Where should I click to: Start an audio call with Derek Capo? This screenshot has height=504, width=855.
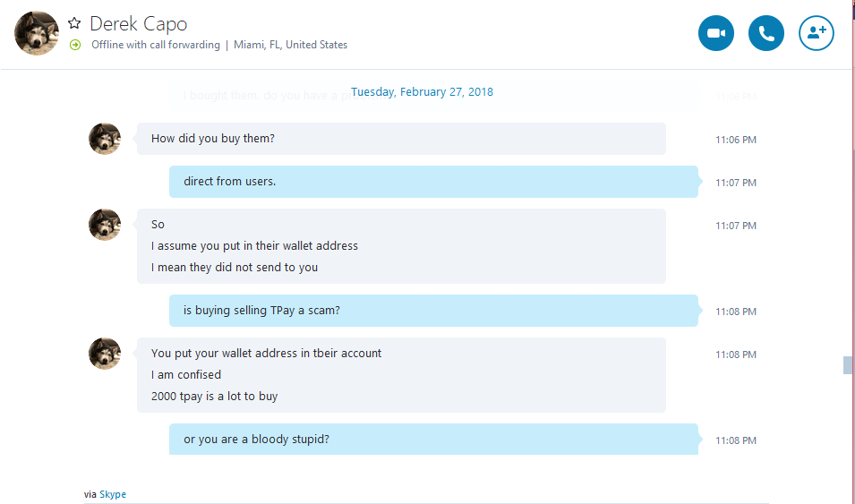(765, 33)
